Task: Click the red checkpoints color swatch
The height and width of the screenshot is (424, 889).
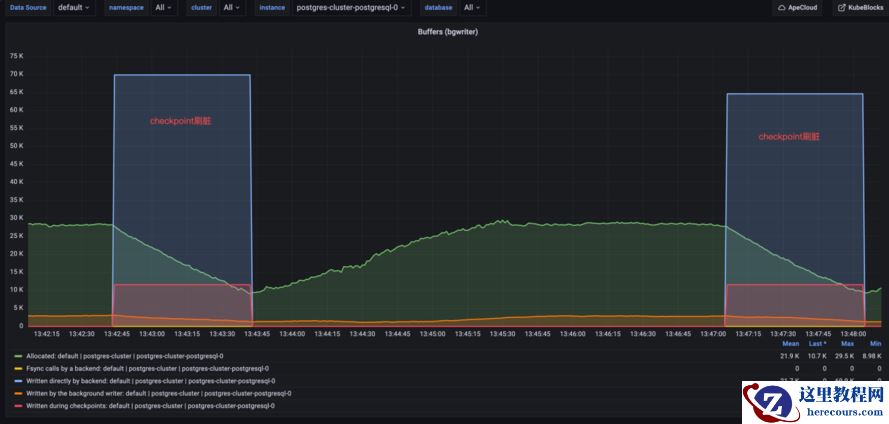Action: click(19, 406)
